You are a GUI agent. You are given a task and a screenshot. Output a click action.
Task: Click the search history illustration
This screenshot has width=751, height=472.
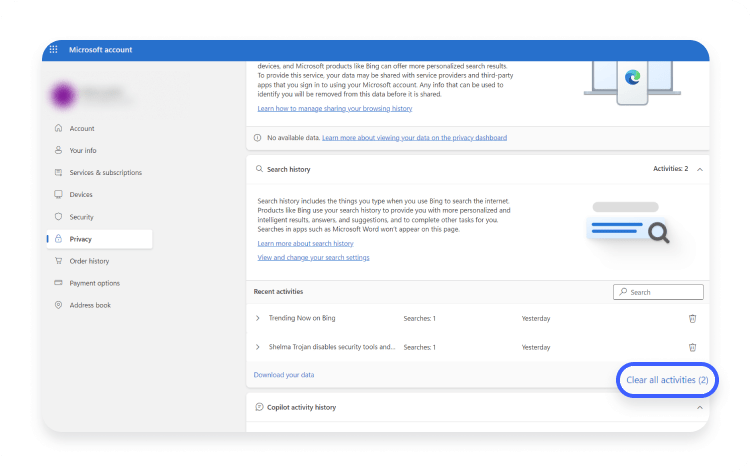[x=628, y=223]
